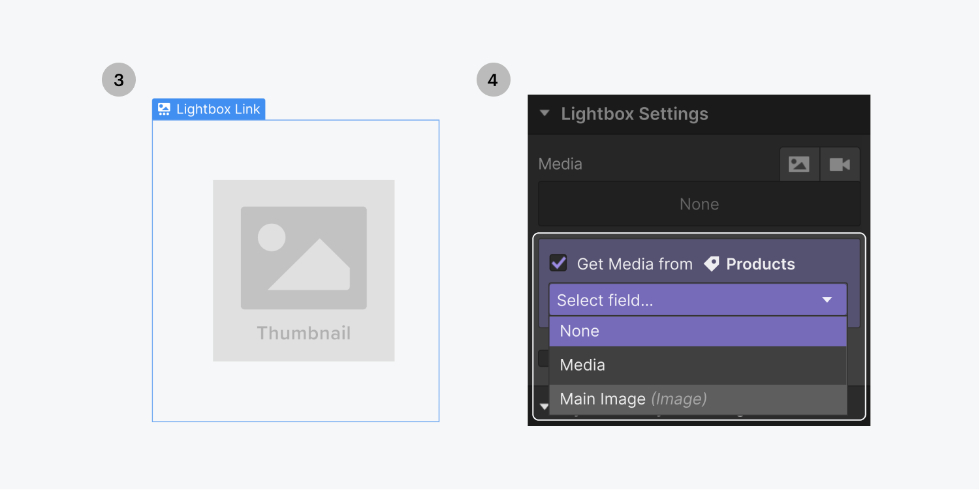The height and width of the screenshot is (490, 980).
Task: Select the image media type icon
Action: [799, 164]
